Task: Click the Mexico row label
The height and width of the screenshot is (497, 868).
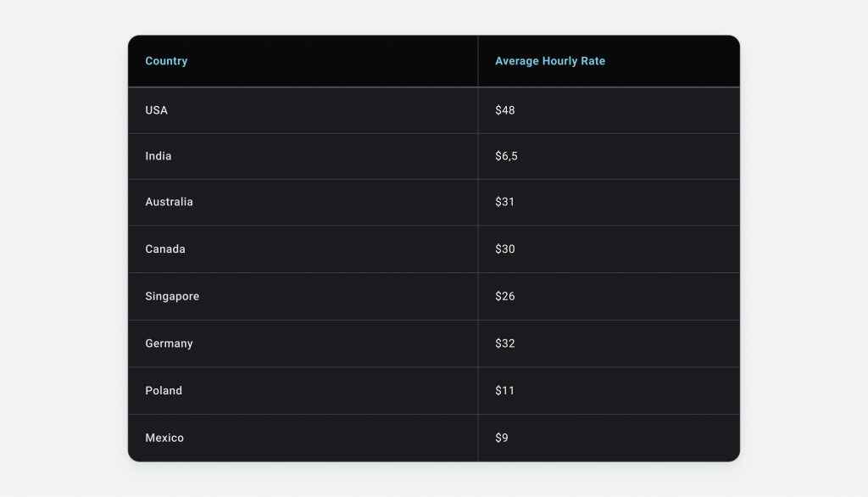Action: pos(164,438)
